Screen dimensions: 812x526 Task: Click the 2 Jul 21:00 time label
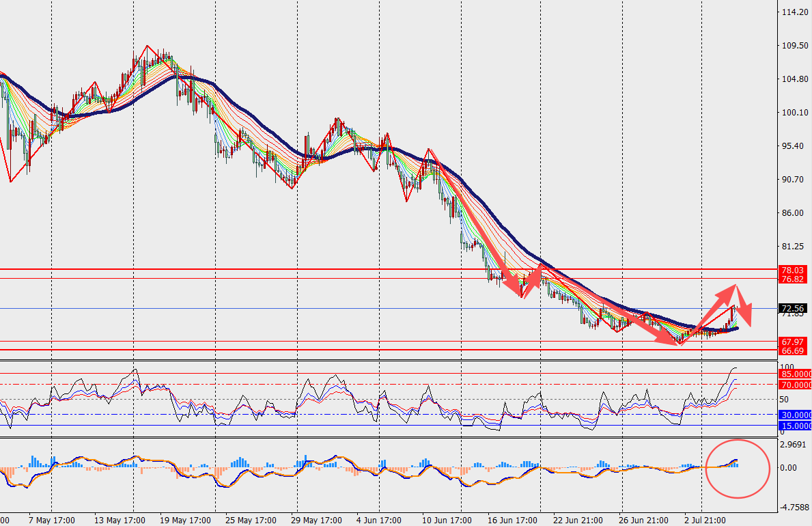click(705, 520)
